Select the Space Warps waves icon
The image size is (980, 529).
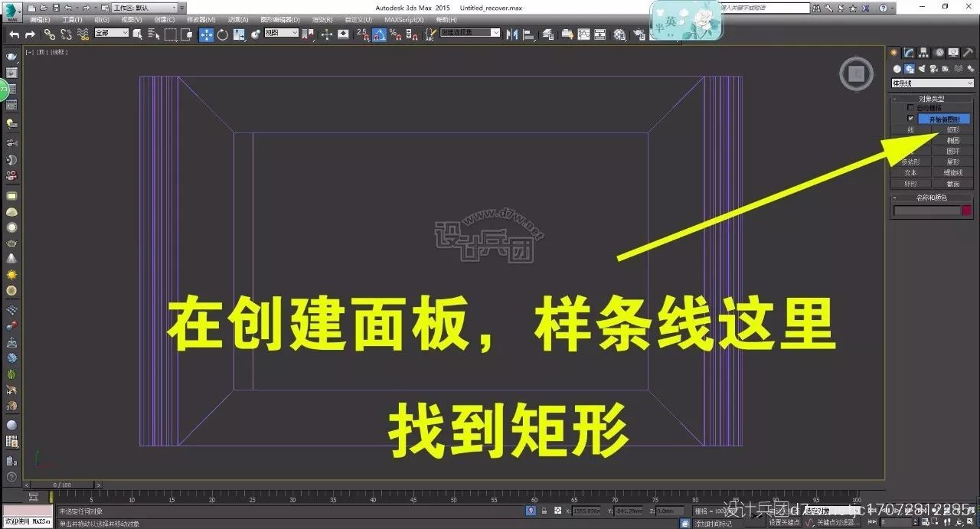[x=959, y=68]
